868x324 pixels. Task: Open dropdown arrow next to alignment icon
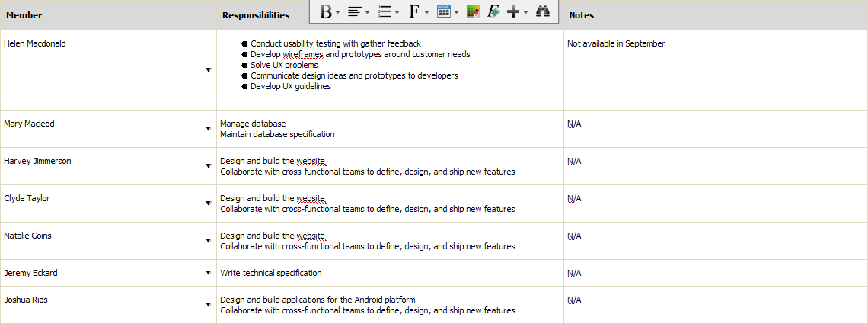[368, 12]
